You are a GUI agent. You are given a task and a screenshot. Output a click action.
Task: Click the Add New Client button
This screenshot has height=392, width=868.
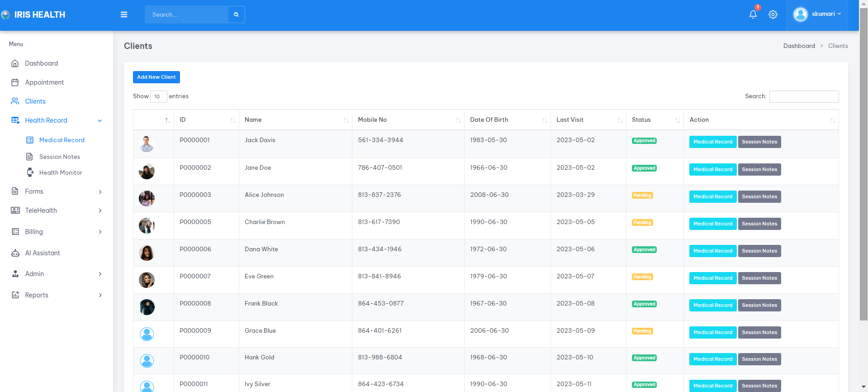coord(157,77)
